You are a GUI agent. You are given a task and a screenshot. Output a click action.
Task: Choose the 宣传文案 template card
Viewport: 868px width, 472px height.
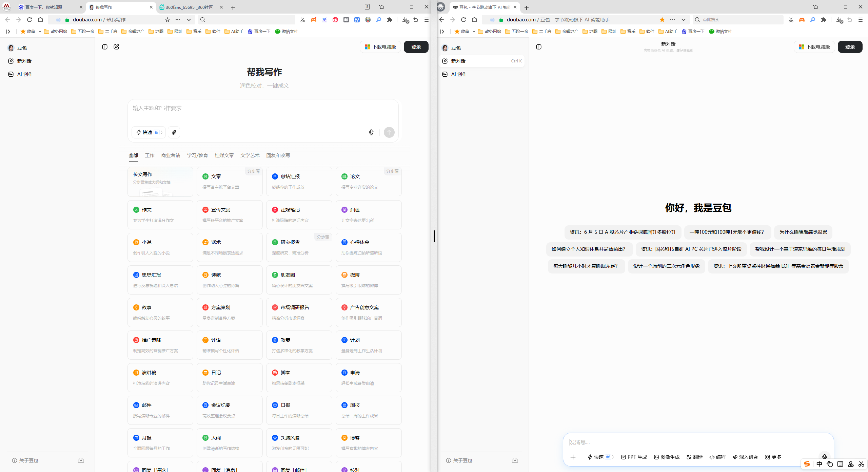pyautogui.click(x=230, y=215)
